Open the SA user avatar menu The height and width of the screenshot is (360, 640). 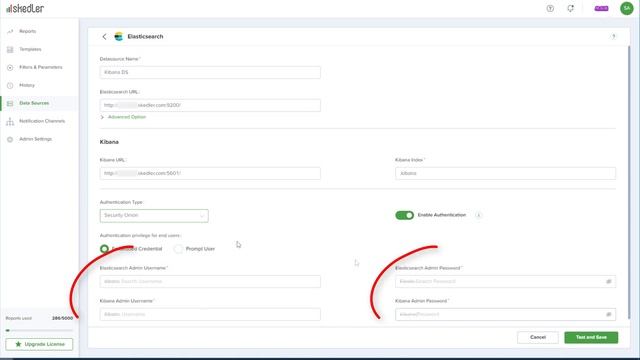pyautogui.click(x=627, y=8)
